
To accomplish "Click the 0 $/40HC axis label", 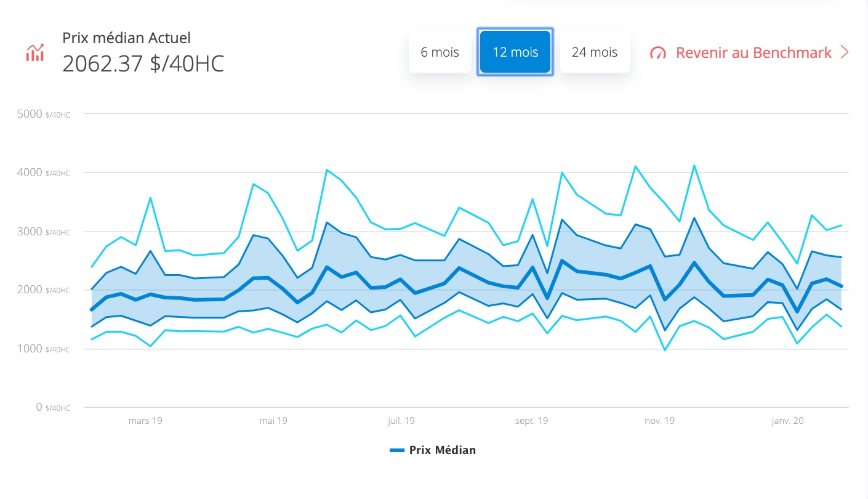I will click(x=53, y=407).
